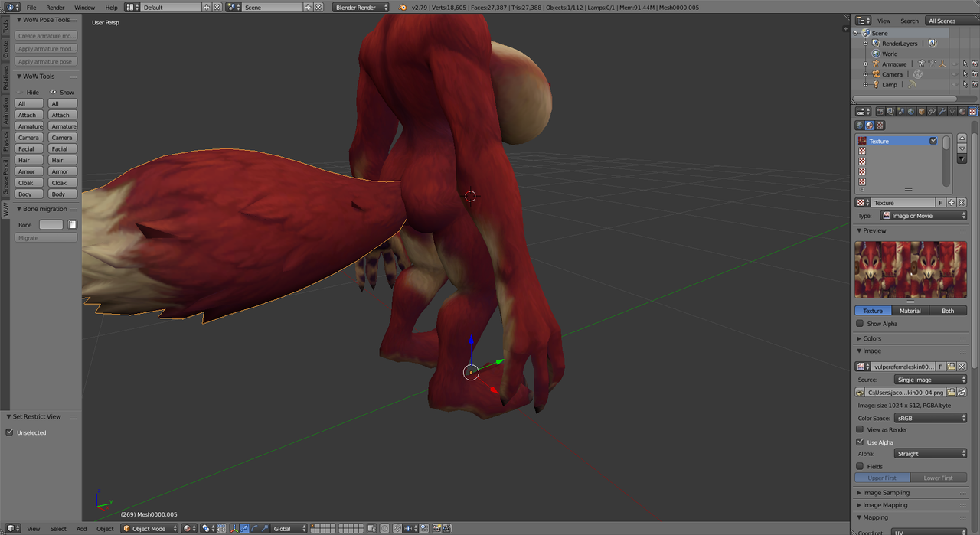980x535 pixels.
Task: Open the Object Constraints properties tab
Action: click(932, 111)
